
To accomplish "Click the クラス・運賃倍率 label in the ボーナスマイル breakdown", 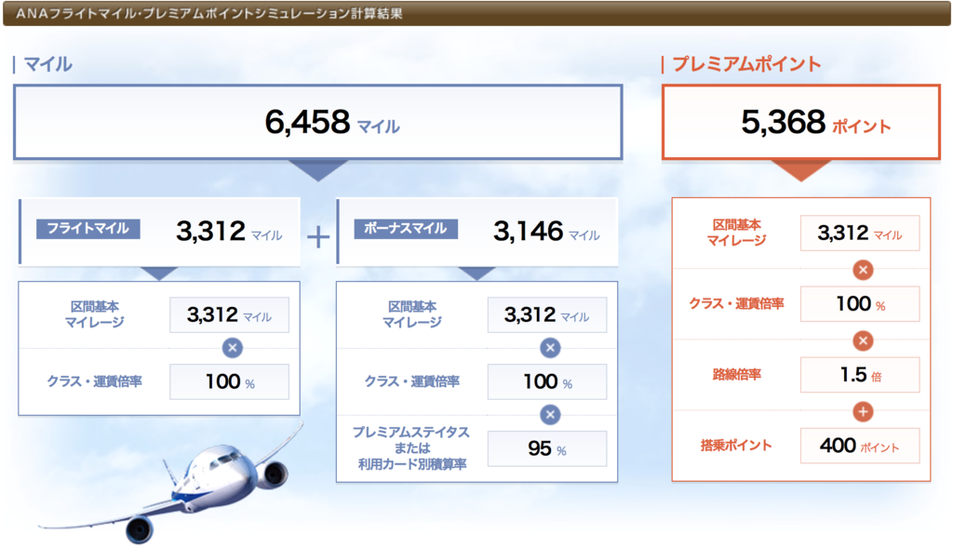I will coord(412,381).
